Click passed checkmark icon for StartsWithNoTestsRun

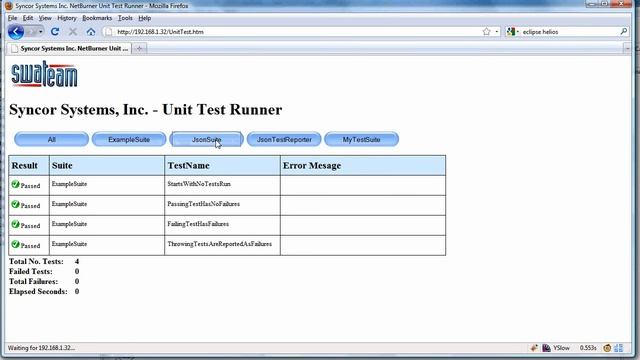16,184
